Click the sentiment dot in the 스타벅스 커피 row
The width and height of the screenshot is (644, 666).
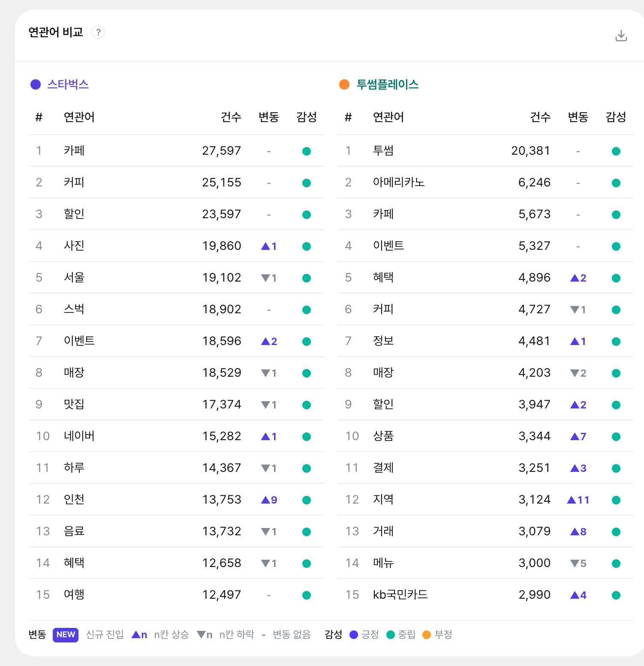[307, 183]
